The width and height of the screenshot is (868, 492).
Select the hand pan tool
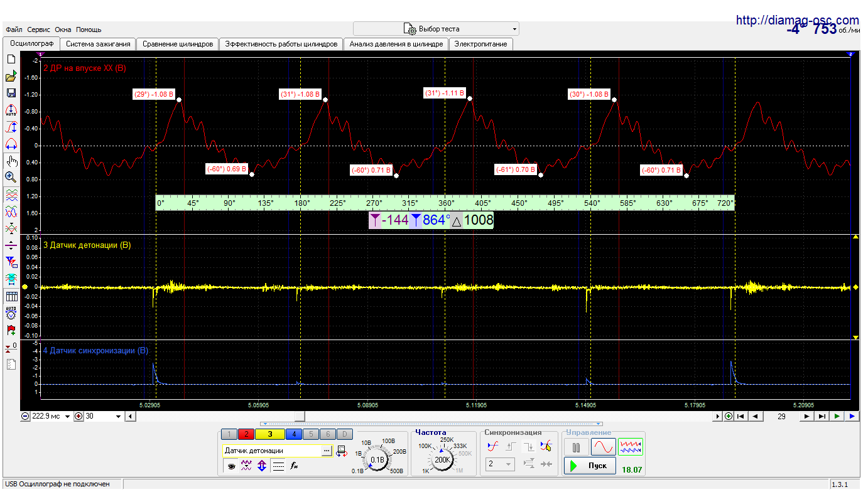tap(11, 161)
